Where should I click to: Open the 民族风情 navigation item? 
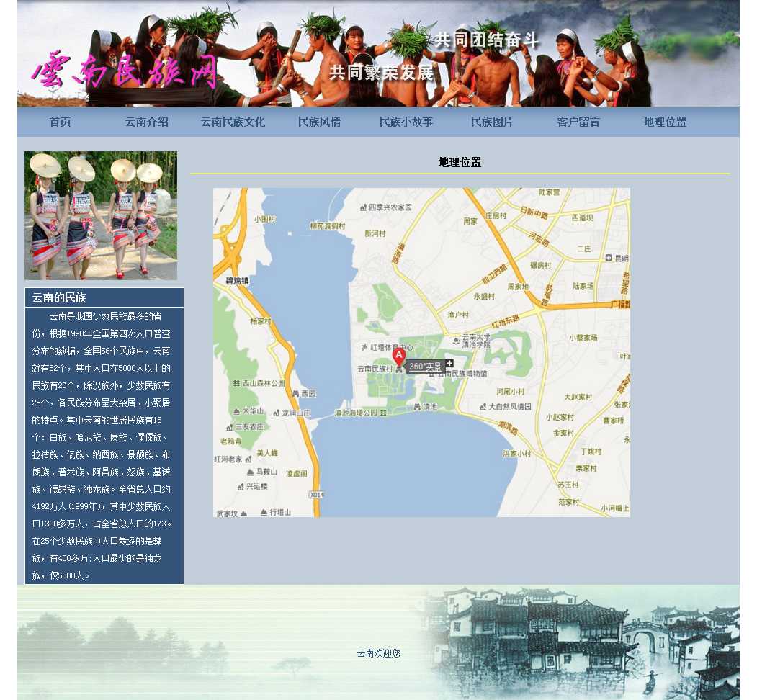point(319,122)
